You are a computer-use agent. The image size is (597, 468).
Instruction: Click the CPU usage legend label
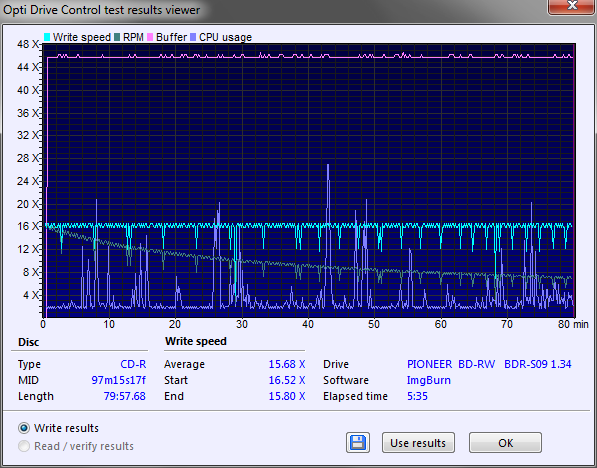(225, 37)
